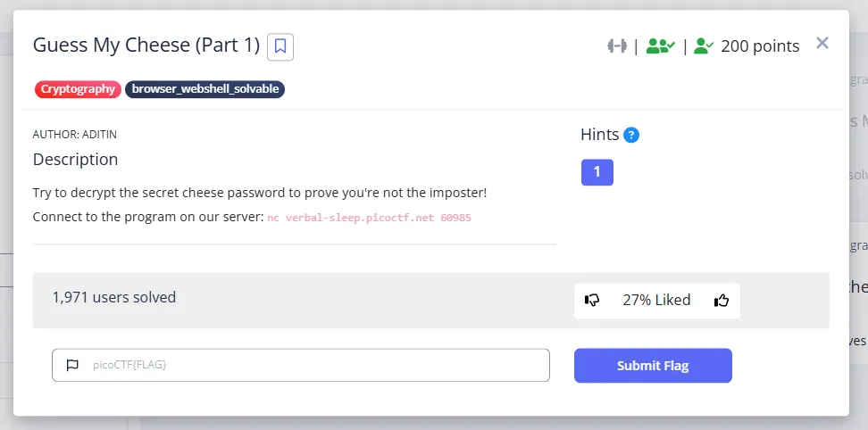Click the 27% Liked rating text
This screenshot has width=868, height=430.
coord(656,300)
